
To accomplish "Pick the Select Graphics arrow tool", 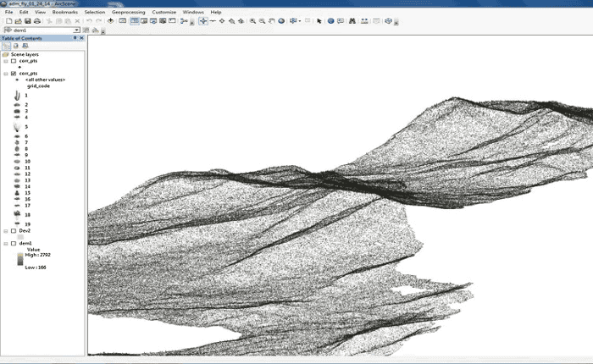I will [319, 21].
